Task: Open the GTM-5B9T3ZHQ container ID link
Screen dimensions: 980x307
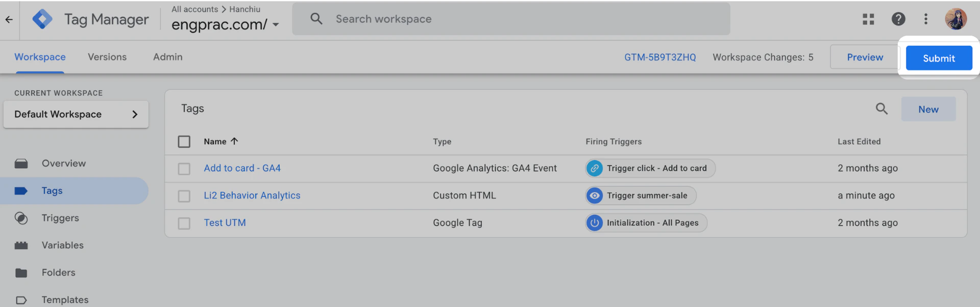Action: 660,57
